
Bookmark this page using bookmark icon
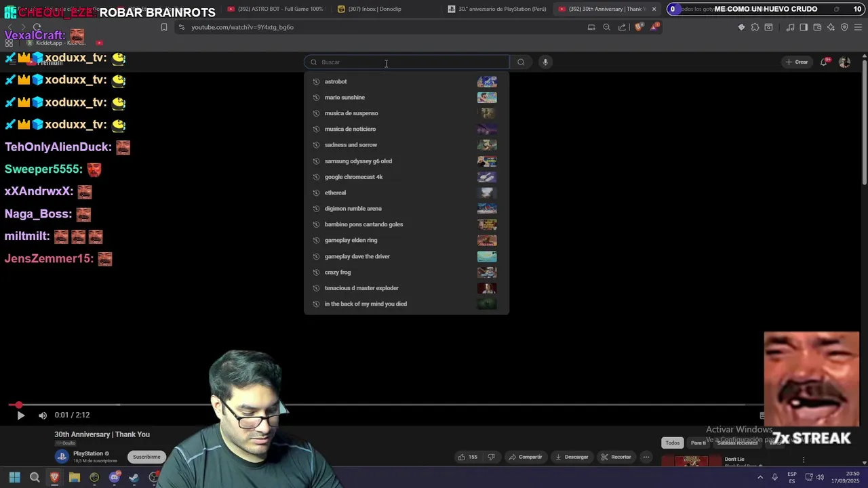click(x=163, y=27)
